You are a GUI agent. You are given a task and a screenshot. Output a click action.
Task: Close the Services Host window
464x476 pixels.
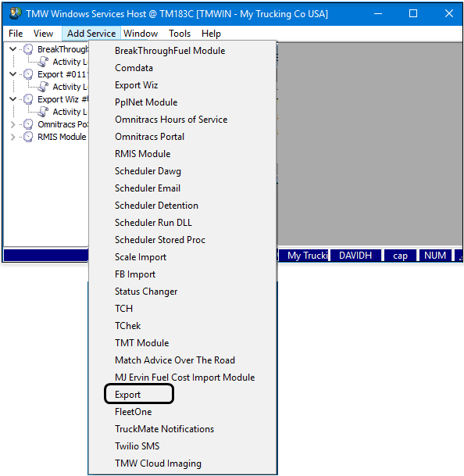pos(449,13)
